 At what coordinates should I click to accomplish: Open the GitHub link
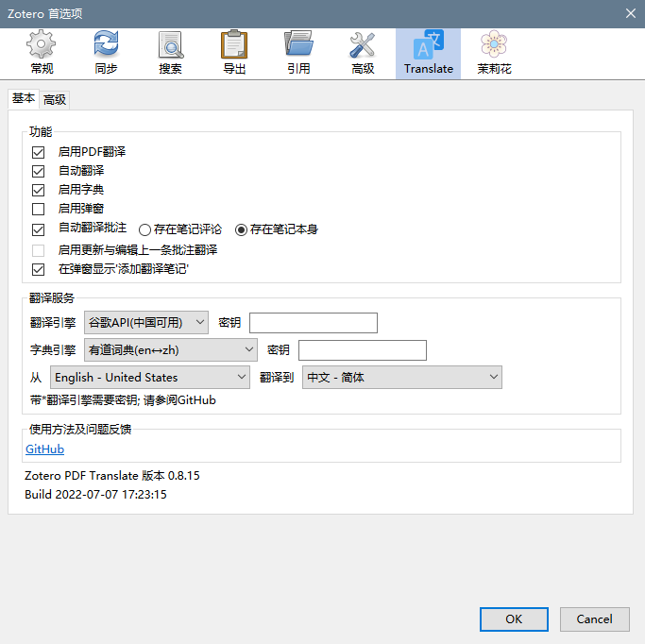click(44, 449)
